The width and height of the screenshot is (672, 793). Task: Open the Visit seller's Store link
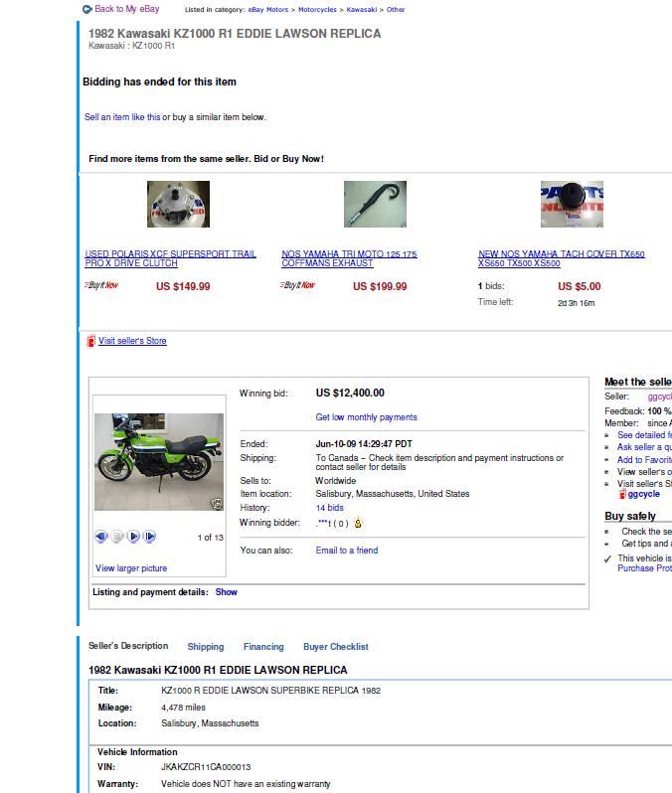coord(132,341)
